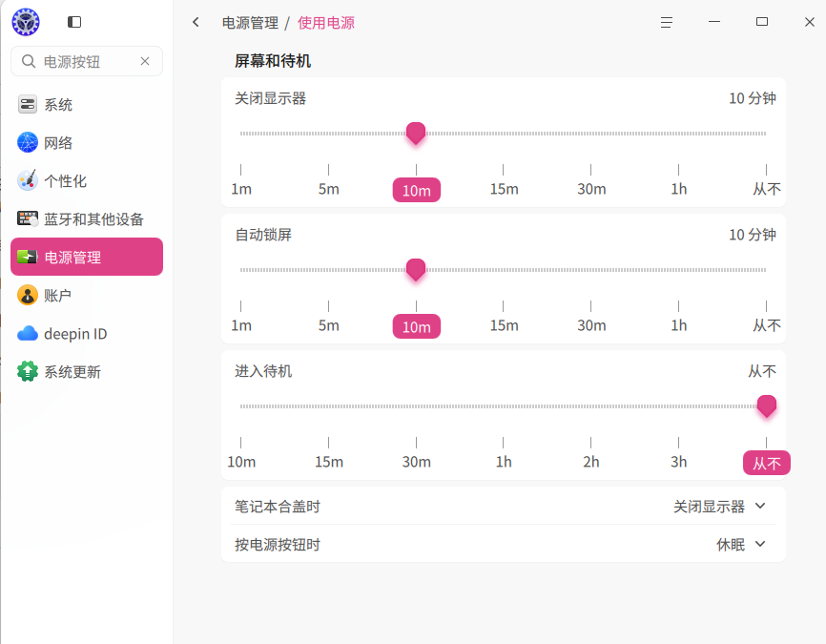Open the 网络 settings section
This screenshot has height=644, width=826.
coord(87,142)
